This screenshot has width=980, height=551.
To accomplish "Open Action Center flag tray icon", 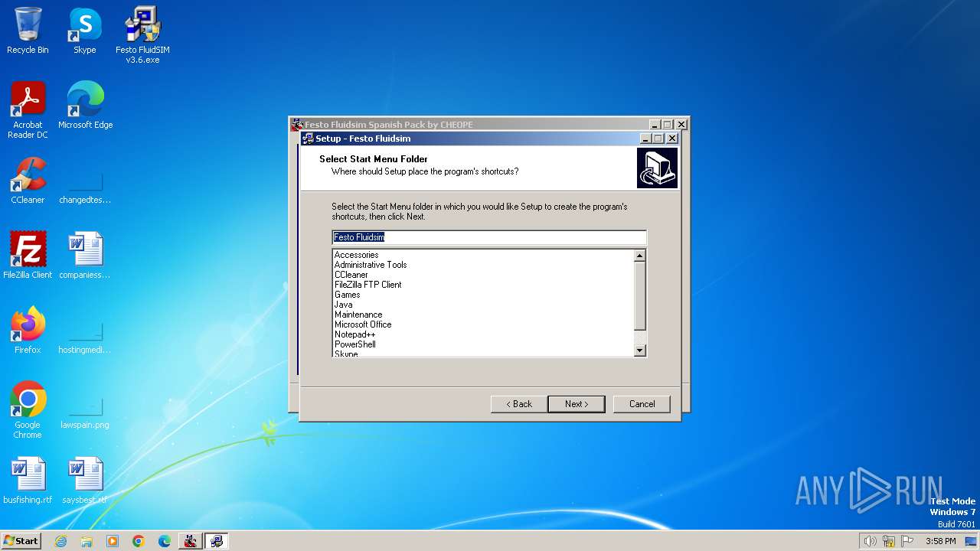I will click(x=907, y=541).
